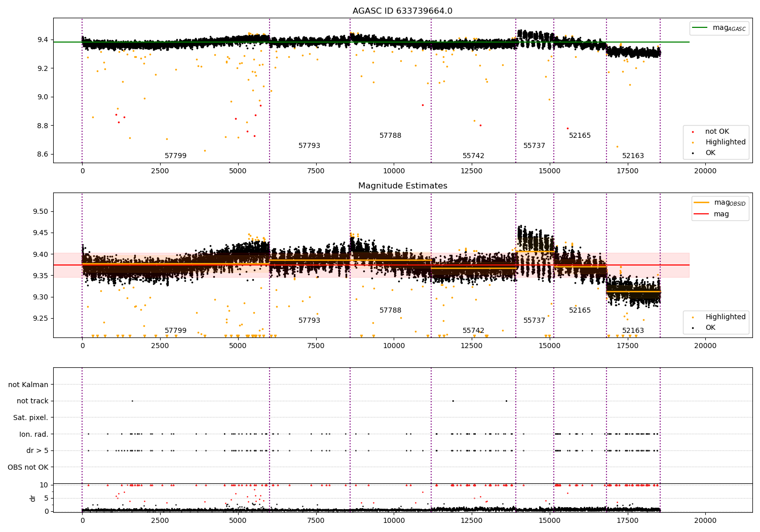Click the rotated 'dr' y-axis label
760x532 pixels.
[x=33, y=498]
